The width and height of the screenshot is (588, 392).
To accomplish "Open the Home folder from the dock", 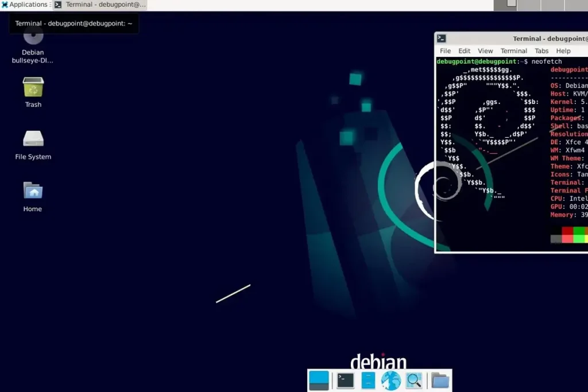I will [x=439, y=380].
